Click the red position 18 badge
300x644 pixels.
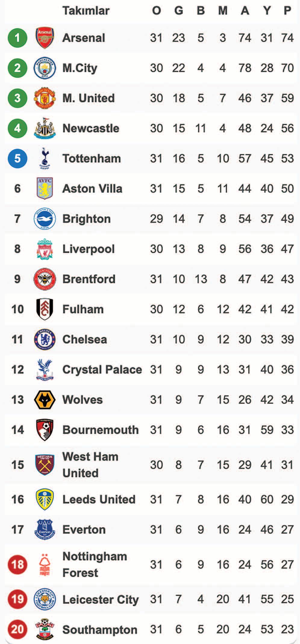coord(17,565)
